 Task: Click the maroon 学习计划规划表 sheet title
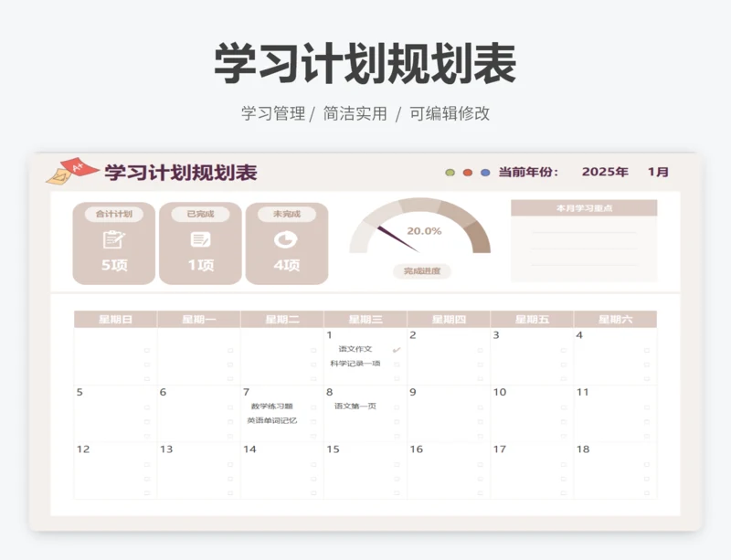pyautogui.click(x=181, y=173)
